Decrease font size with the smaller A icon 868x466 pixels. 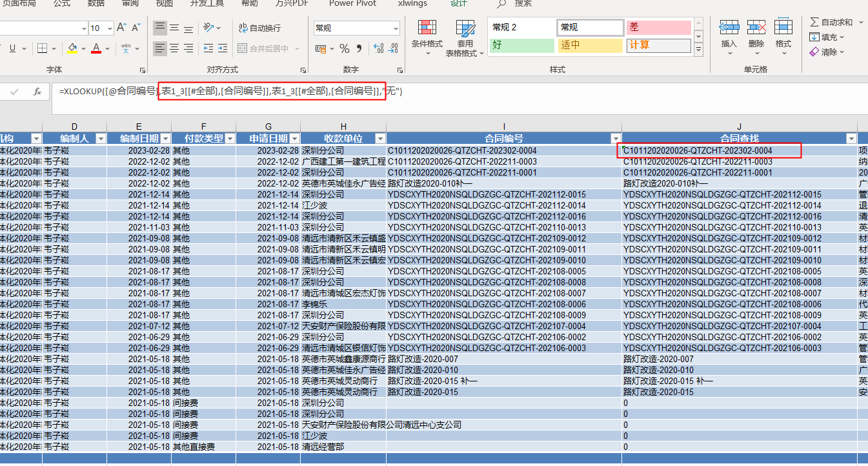(x=136, y=28)
